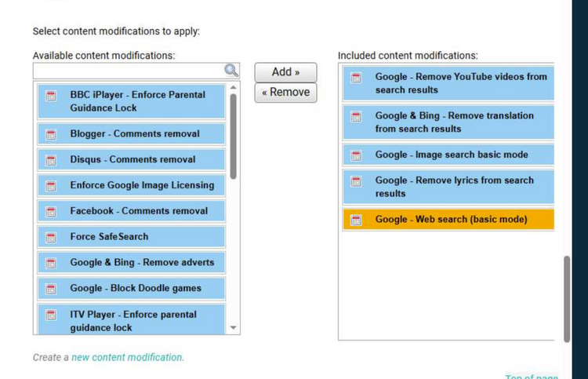Select ITV Player - Enforce parental guidance lock
Viewport: 588px width, 379px height.
point(131,319)
